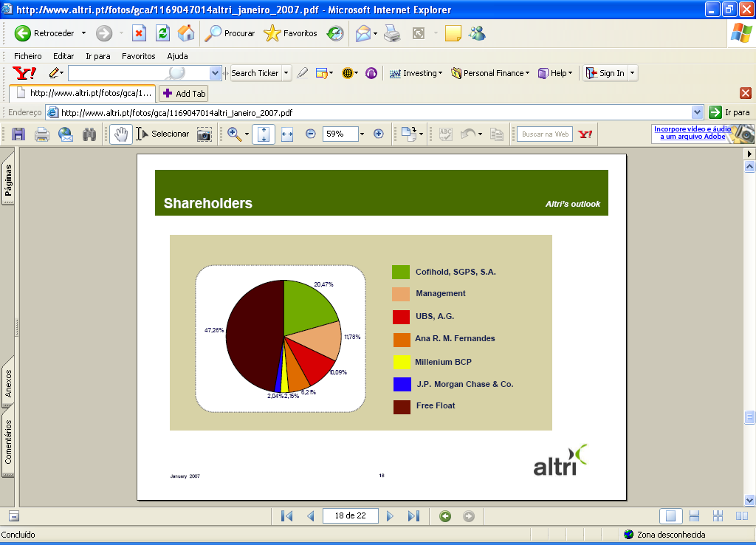Select the Zoom-in magnifier tool
This screenshot has height=545, width=756.
[234, 134]
